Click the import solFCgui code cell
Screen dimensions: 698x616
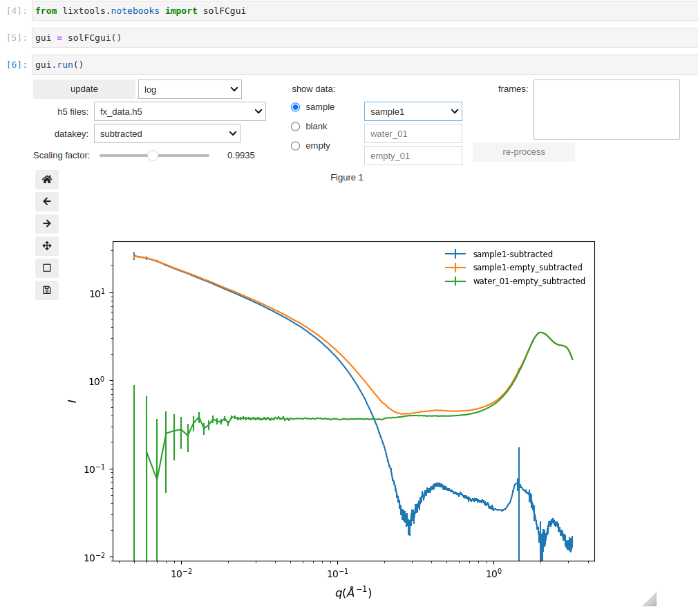tap(365, 10)
